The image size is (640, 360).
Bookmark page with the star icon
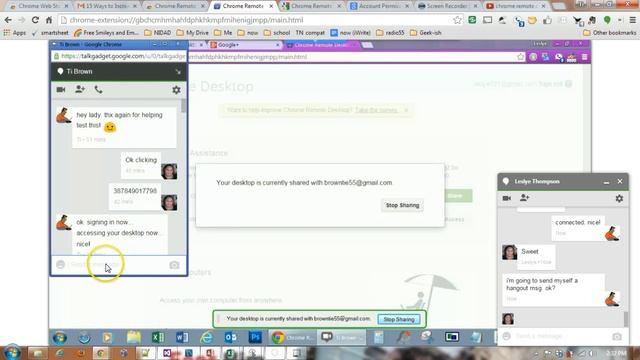458,20
